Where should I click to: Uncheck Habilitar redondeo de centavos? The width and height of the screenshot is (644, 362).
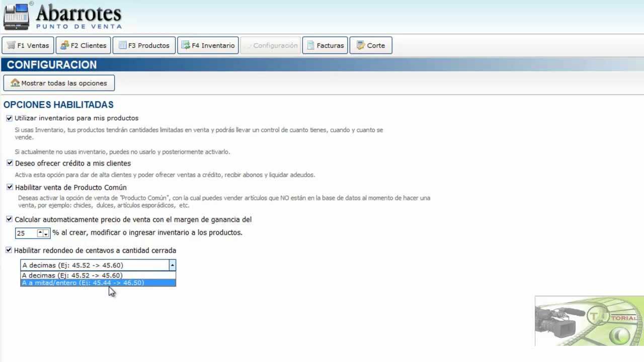coord(9,250)
